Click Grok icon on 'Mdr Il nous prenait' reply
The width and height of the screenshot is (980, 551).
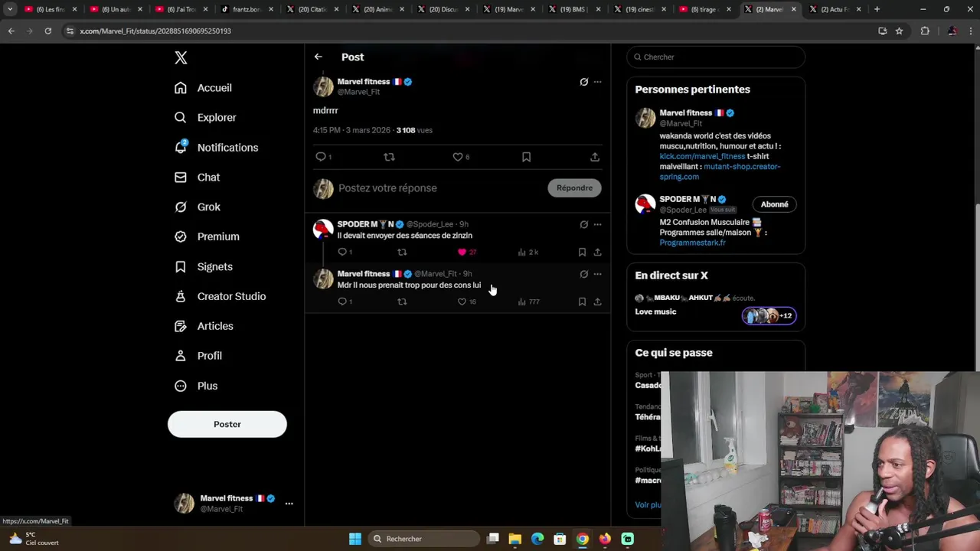click(x=583, y=274)
